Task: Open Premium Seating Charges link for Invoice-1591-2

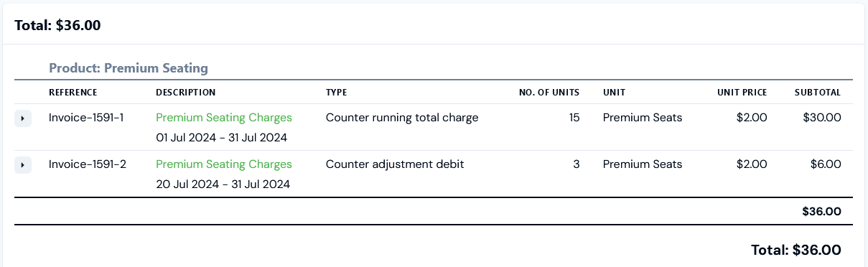Action: point(224,164)
